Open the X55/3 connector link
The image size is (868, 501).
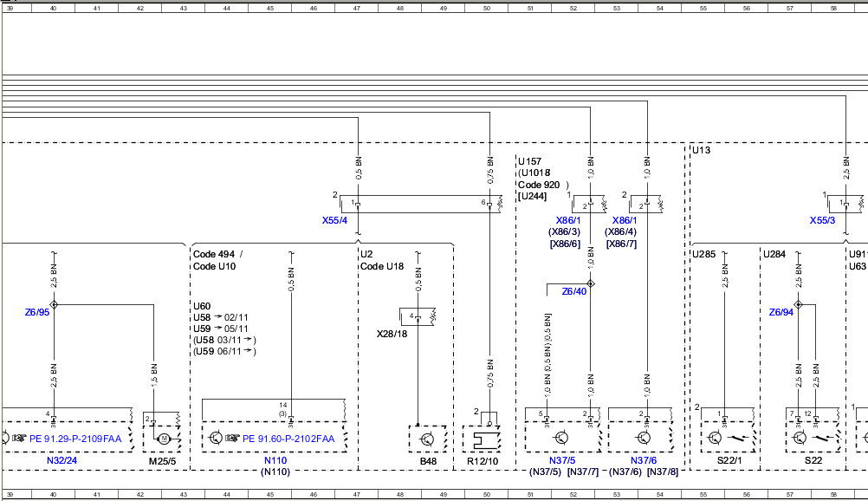pyautogui.click(x=823, y=220)
